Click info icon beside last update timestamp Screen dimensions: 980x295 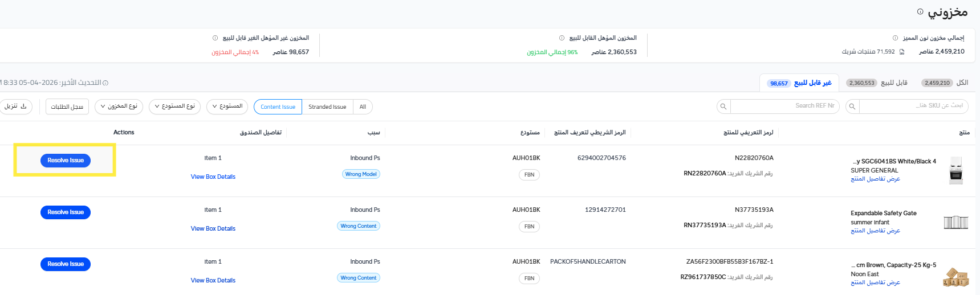click(x=105, y=83)
